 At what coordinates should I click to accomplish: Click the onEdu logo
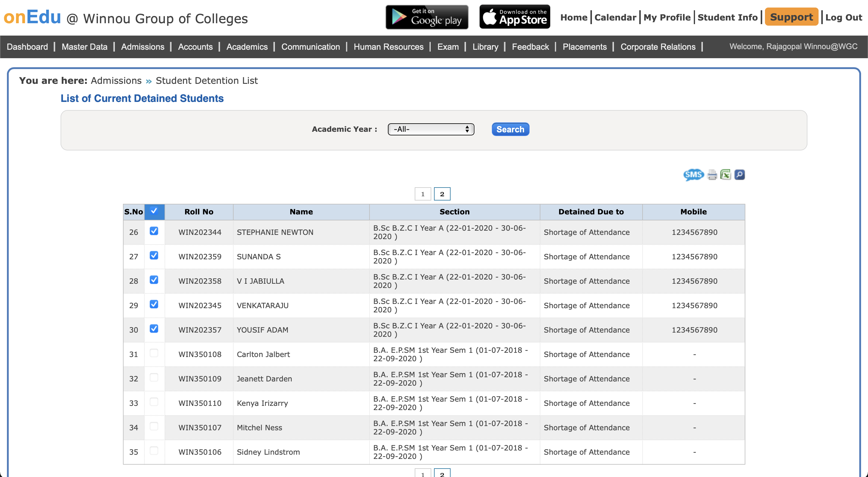[x=32, y=17]
